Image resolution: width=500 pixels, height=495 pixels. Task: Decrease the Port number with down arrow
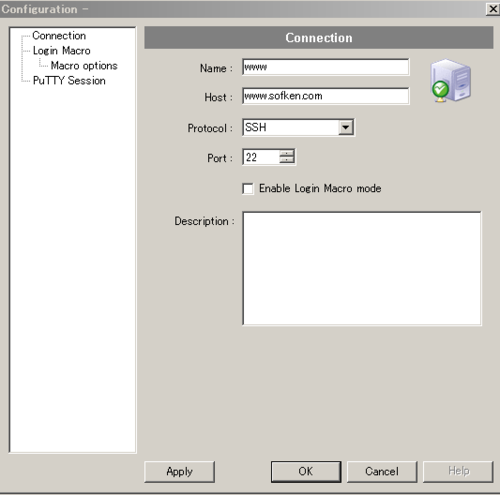pyautogui.click(x=287, y=160)
